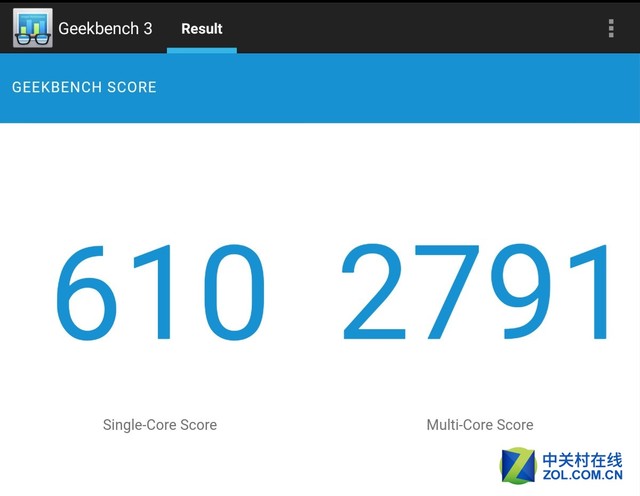The height and width of the screenshot is (496, 640).
Task: Tap the Multi-Core Score label
Action: click(x=480, y=425)
